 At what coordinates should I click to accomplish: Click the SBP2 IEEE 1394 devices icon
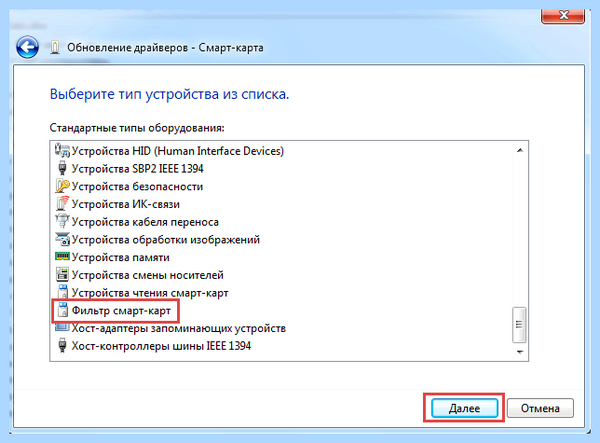point(62,168)
